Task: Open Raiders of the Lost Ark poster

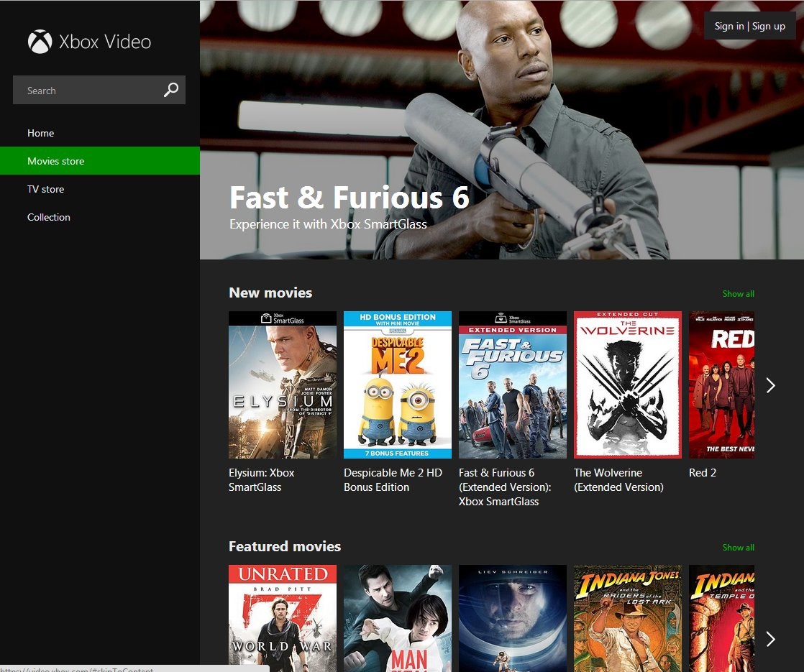Action: pos(628,618)
